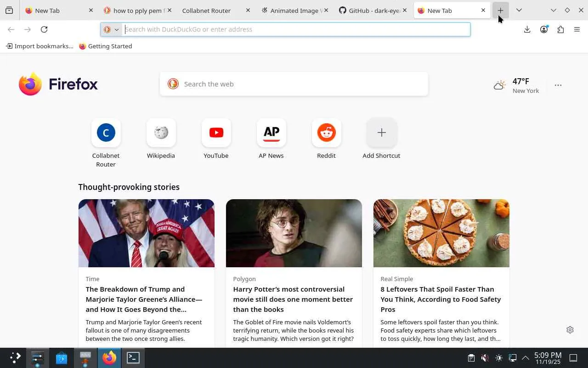The width and height of the screenshot is (588, 368).
Task: Open the 8 Leftovers That Spoil Faster story
Action: click(441, 299)
